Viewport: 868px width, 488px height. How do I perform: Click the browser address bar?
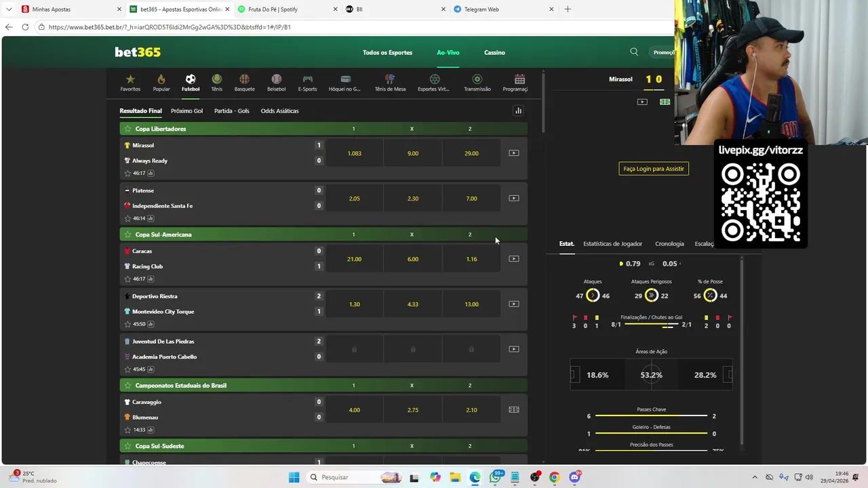point(353,27)
